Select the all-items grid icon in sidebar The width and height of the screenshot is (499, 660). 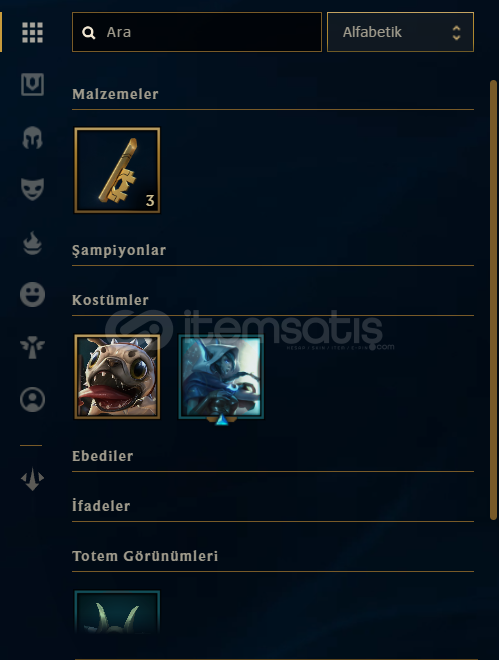tap(32, 32)
